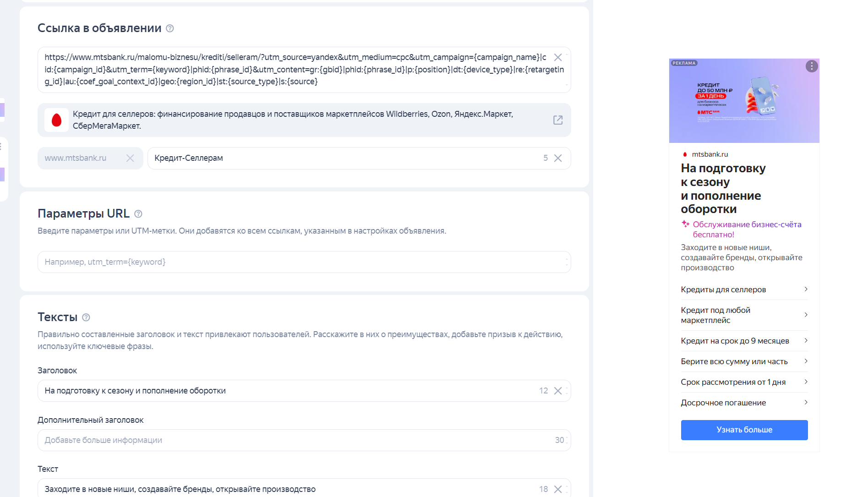Screen dimensions: 868x497
Task: Click mtsbank.ru favicon in ad preview
Action: (x=685, y=154)
